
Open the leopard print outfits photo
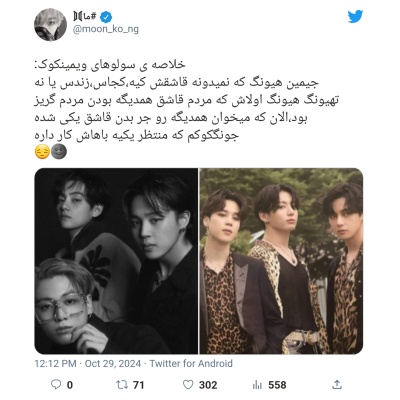(281, 261)
